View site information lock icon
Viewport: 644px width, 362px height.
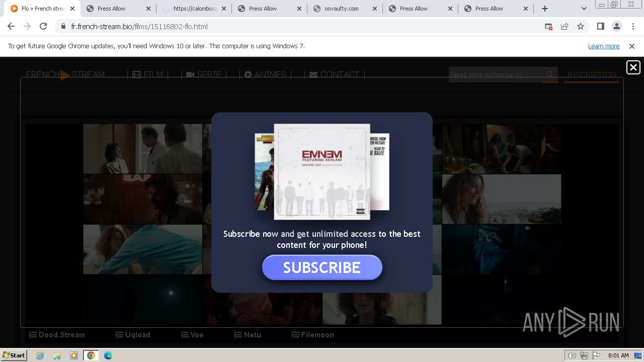tap(63, 26)
